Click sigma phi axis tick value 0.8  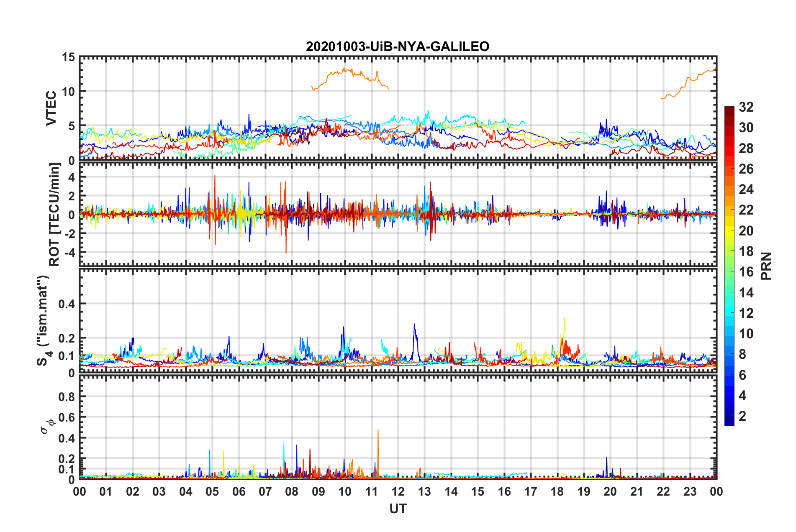coord(67,396)
